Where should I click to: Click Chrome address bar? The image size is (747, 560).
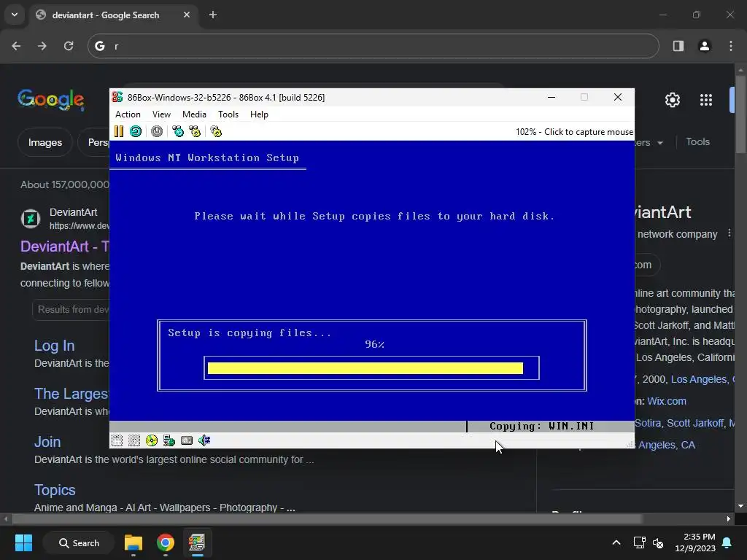point(373,46)
